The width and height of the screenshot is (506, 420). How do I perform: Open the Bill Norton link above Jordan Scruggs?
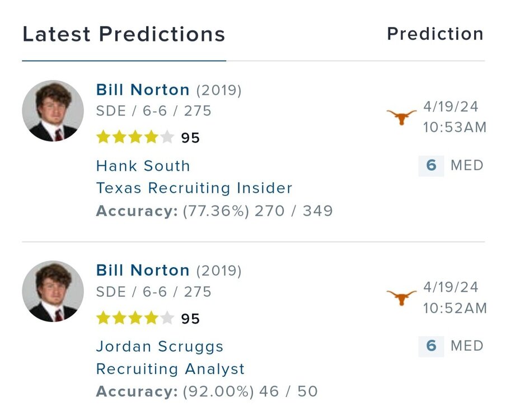(x=143, y=270)
